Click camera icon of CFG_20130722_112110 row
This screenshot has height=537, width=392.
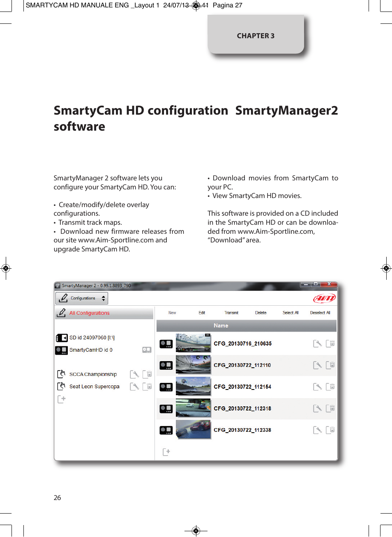point(166,366)
